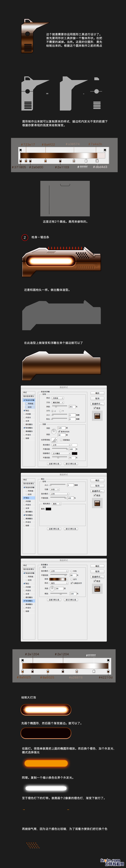Click 确定 in the Bevel and Emboss dialog

pos(97,393)
